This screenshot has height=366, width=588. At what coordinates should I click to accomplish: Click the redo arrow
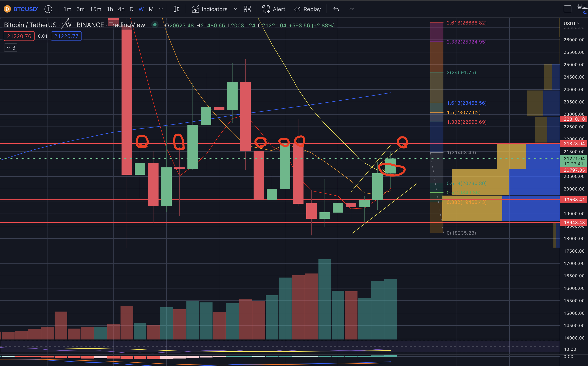pos(351,9)
